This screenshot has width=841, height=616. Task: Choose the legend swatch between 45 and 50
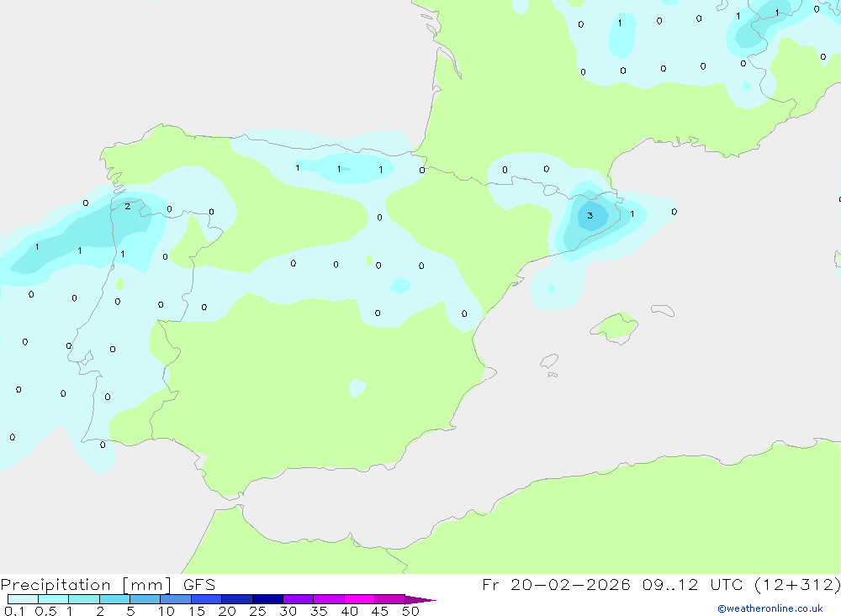[389, 599]
